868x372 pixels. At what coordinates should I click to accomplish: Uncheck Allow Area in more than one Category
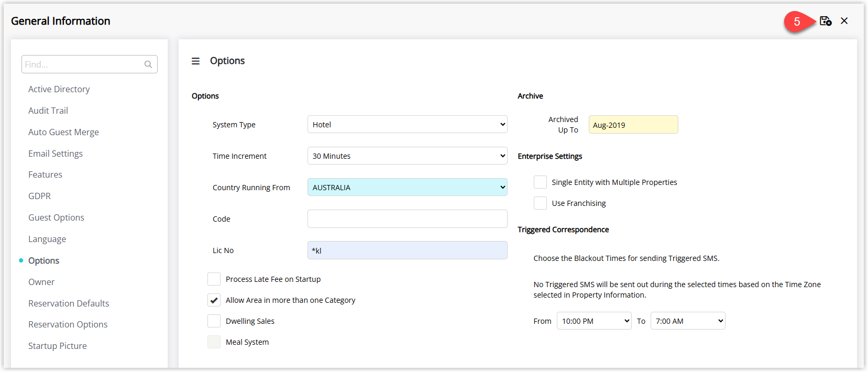click(x=214, y=300)
